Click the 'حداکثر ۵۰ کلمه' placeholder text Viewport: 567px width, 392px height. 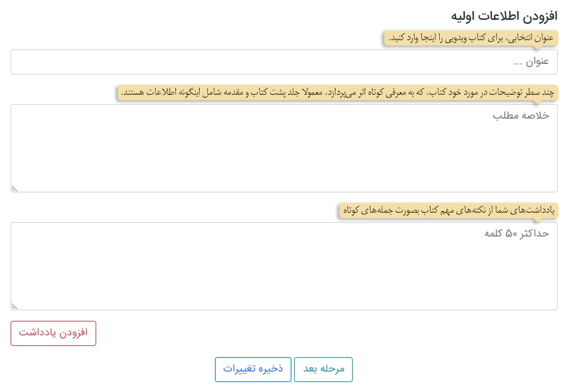pyautogui.click(x=517, y=233)
